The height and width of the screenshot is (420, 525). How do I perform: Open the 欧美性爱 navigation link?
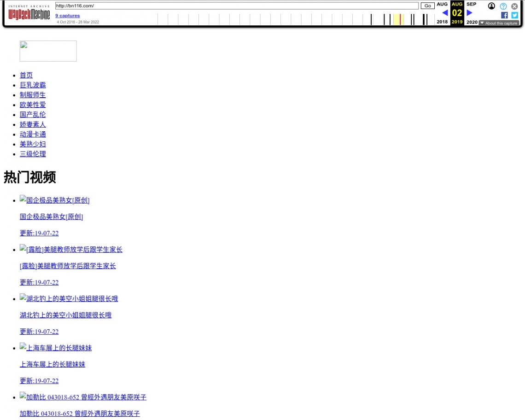33,105
